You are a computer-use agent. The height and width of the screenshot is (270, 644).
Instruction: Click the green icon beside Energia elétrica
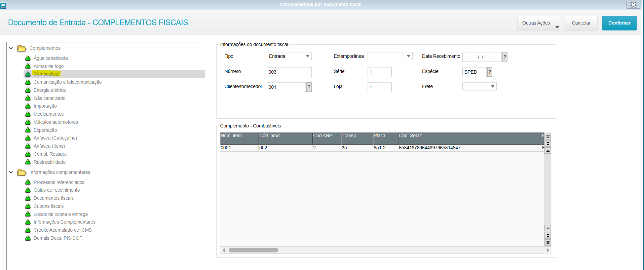pyautogui.click(x=28, y=90)
